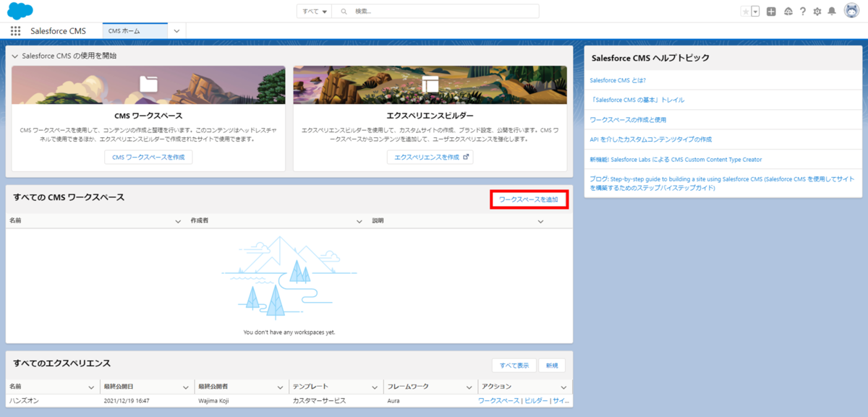
Task: Open the アクション column menu
Action: coord(563,387)
